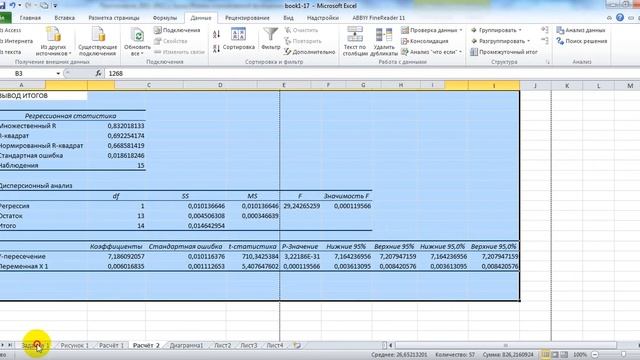The image size is (640, 360).
Task: Open 'Дополнительно' advanced filter
Action: (310, 52)
